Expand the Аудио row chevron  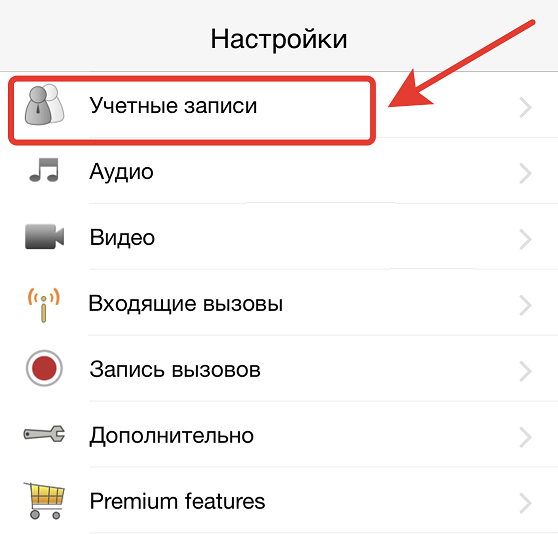[x=525, y=173]
